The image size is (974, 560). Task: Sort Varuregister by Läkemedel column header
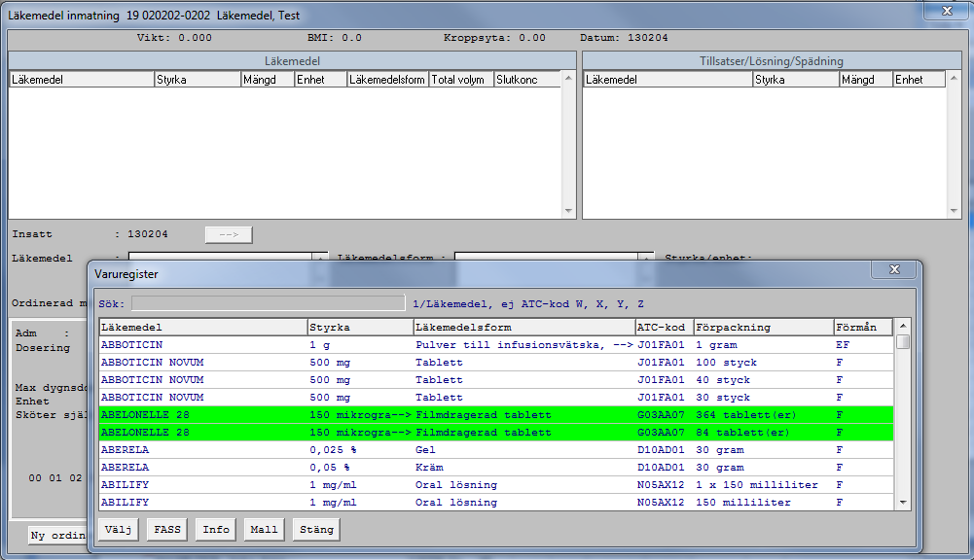pos(203,328)
